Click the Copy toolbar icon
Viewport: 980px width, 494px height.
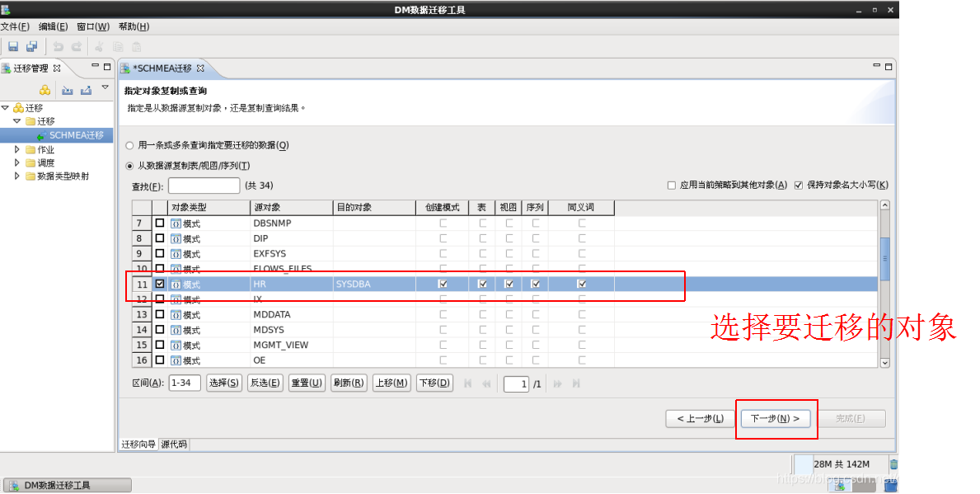118,46
